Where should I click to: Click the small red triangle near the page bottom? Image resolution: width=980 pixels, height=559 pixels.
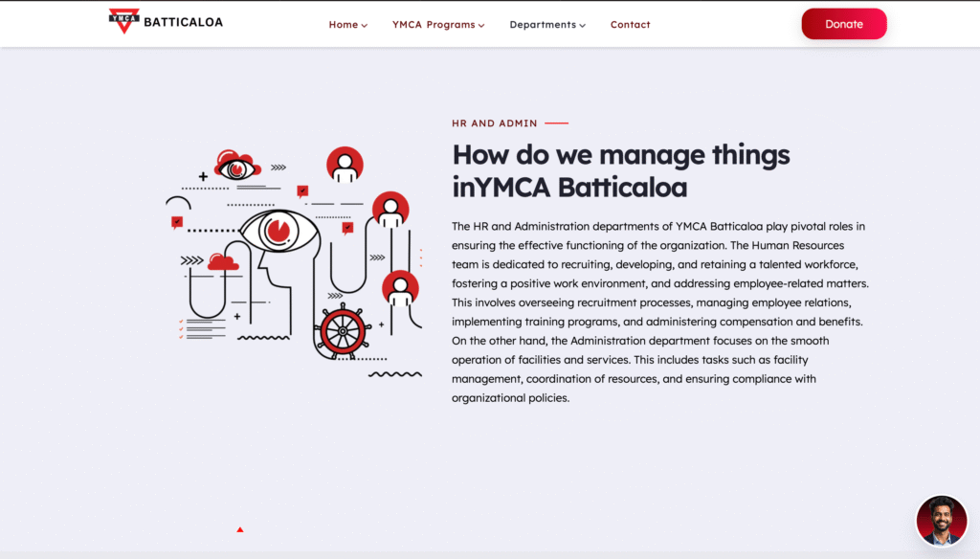click(240, 529)
